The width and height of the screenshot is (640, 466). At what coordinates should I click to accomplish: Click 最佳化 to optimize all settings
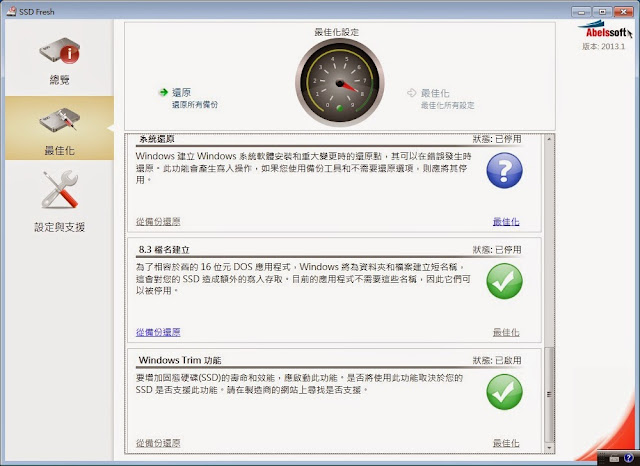tap(435, 93)
